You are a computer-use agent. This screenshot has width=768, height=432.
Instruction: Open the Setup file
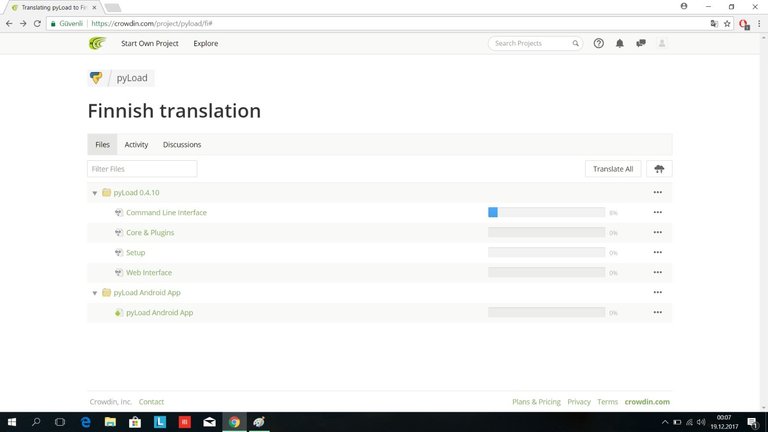point(136,253)
